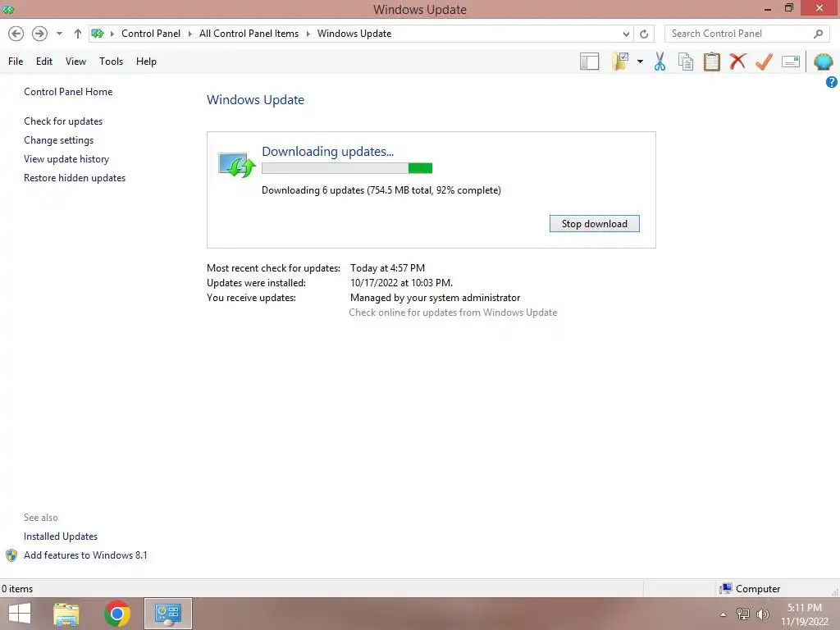Go up one level with Up arrow
840x630 pixels.
(78, 34)
